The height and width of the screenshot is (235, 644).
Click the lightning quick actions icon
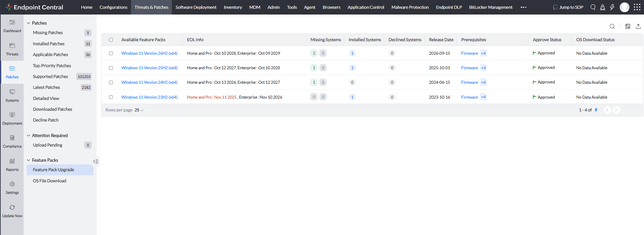[x=612, y=7]
